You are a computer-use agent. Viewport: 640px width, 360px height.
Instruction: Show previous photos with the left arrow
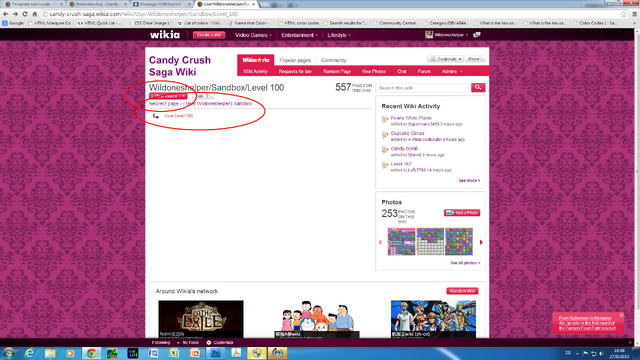coord(380,242)
